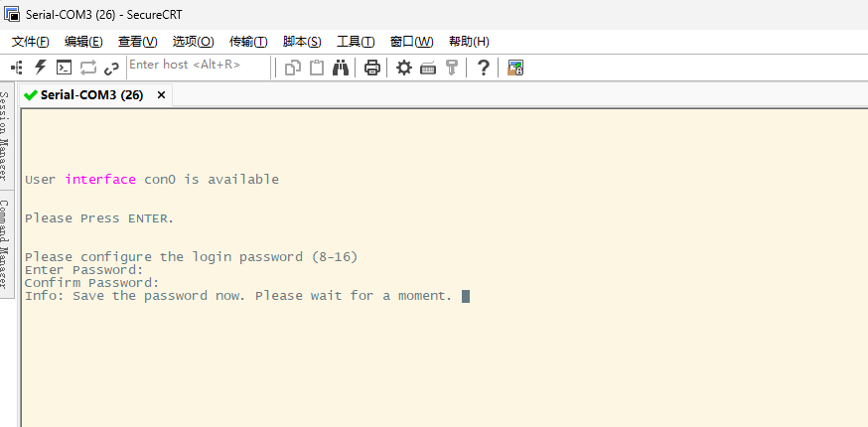Click the Keymap Editor keyboard icon
868x427 pixels.
click(x=428, y=69)
